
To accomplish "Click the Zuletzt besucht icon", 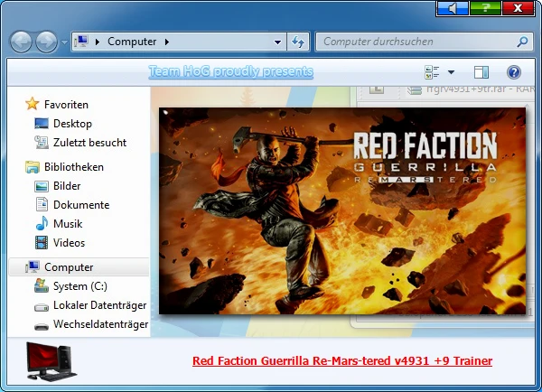I will pos(42,143).
